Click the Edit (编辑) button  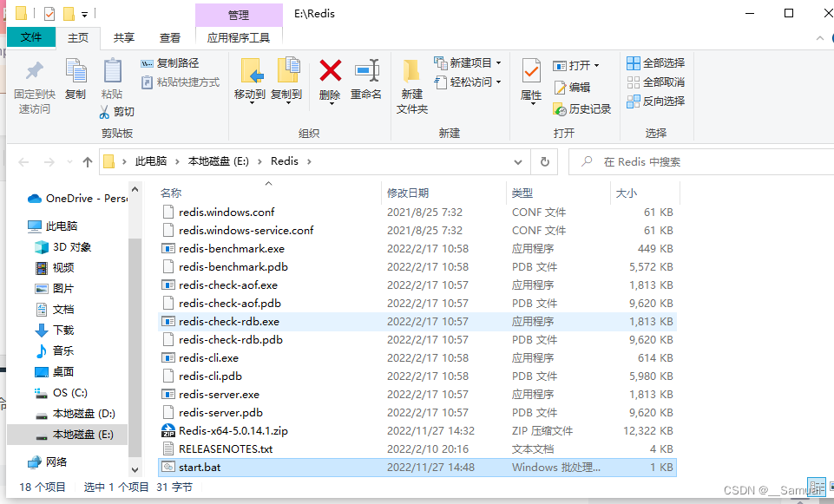pos(572,88)
